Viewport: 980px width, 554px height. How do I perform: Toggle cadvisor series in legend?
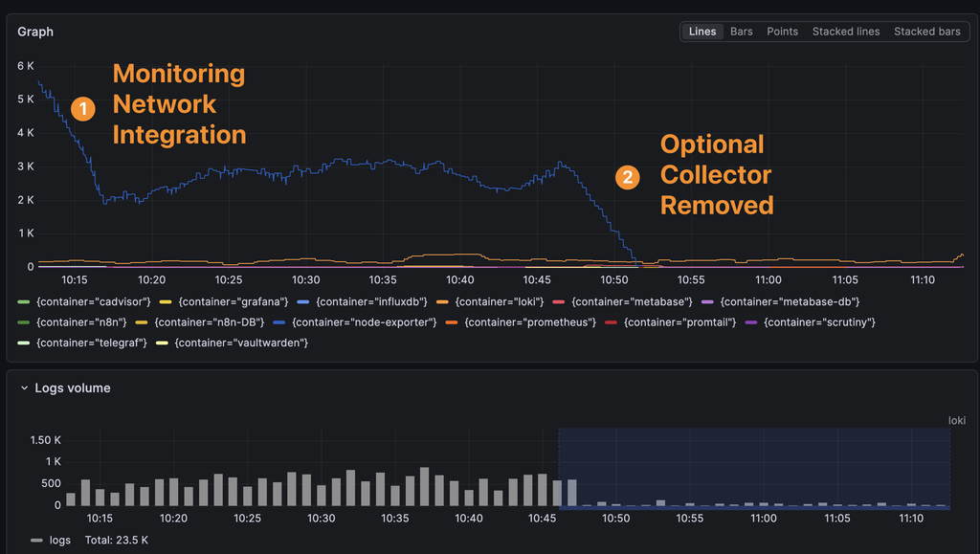[93, 301]
